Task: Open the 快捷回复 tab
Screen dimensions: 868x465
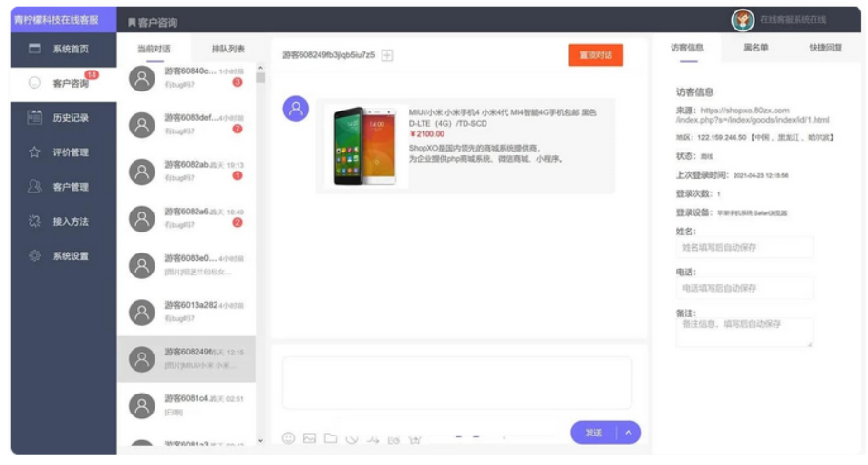Action: pyautogui.click(x=825, y=47)
